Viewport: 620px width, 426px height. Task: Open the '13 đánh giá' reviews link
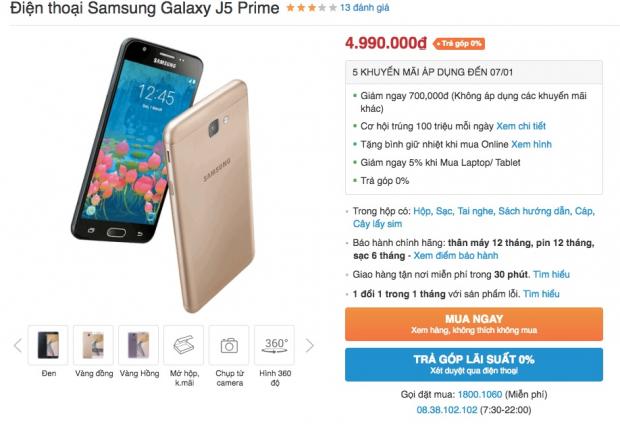pos(365,8)
